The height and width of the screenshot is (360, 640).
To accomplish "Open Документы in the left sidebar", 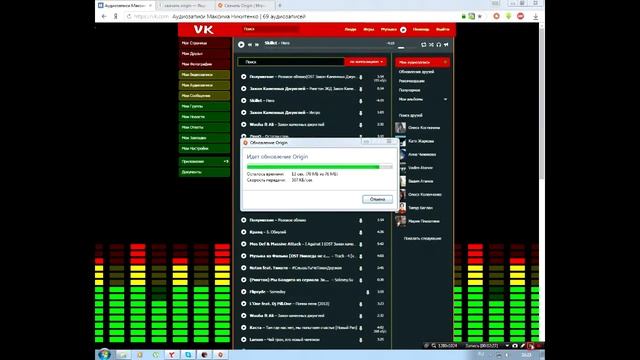I will [204, 172].
